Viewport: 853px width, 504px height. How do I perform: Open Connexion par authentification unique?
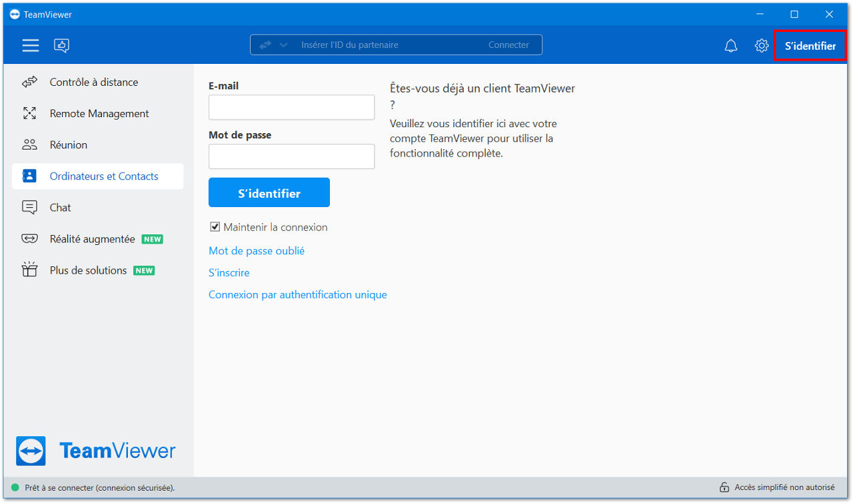click(298, 295)
